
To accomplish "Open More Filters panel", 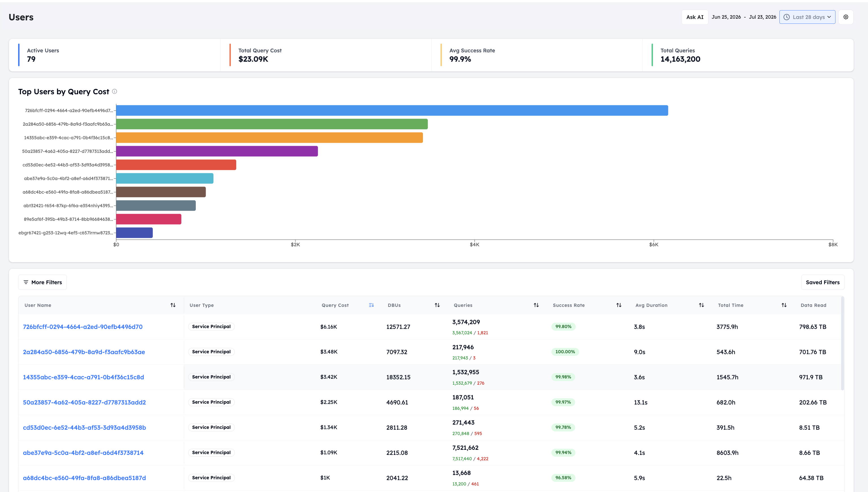I will [42, 282].
